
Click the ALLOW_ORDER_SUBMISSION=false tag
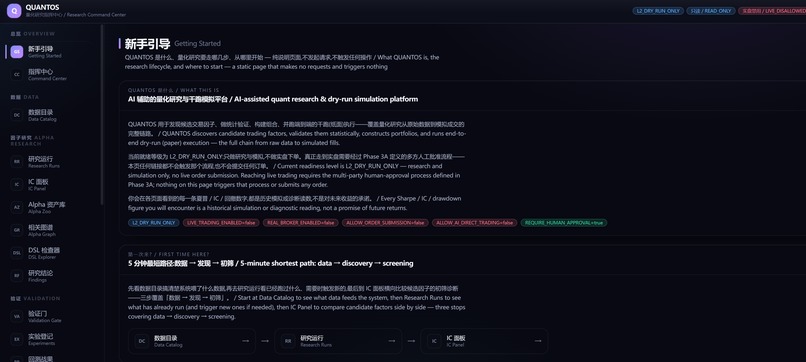click(385, 223)
